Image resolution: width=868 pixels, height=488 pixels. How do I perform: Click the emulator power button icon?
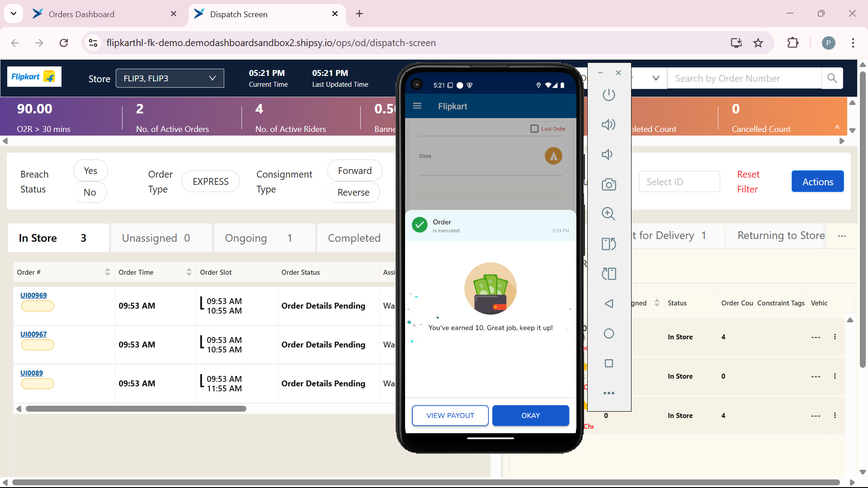609,95
